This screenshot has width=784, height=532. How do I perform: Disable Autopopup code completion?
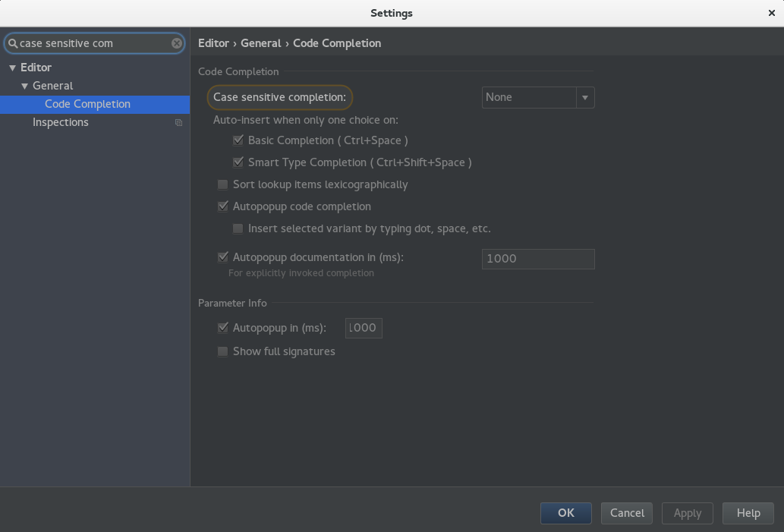tap(223, 206)
